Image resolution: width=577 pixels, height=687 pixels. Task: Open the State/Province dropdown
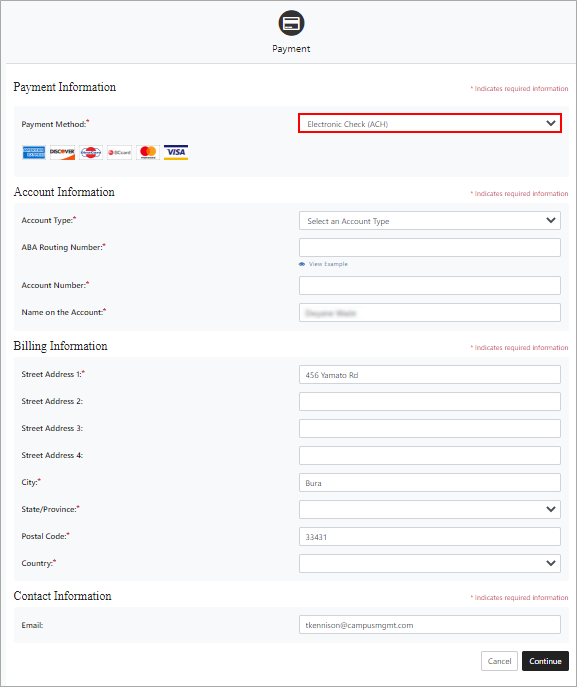[x=430, y=509]
